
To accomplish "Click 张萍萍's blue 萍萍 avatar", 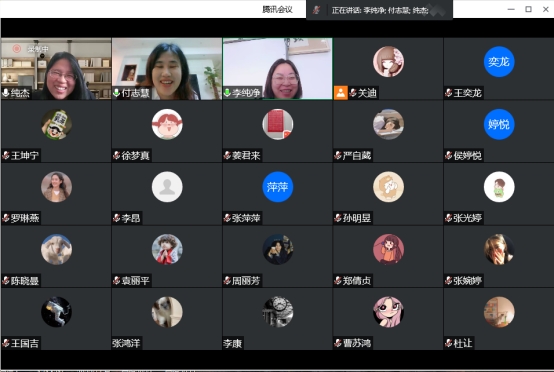I will 277,187.
